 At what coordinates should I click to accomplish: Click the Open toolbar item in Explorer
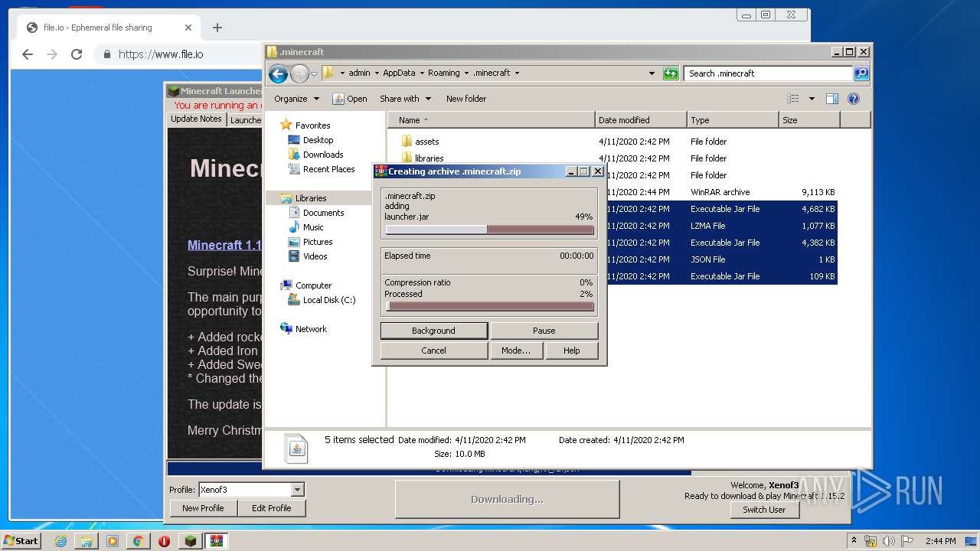(350, 99)
